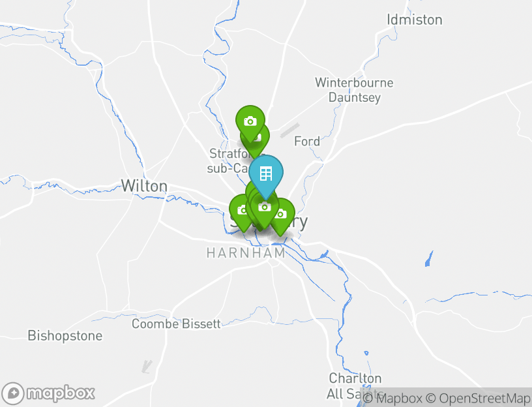Screen dimensions: 532x407
Task: Select the Coombe Bissett label
Action: tap(176, 324)
